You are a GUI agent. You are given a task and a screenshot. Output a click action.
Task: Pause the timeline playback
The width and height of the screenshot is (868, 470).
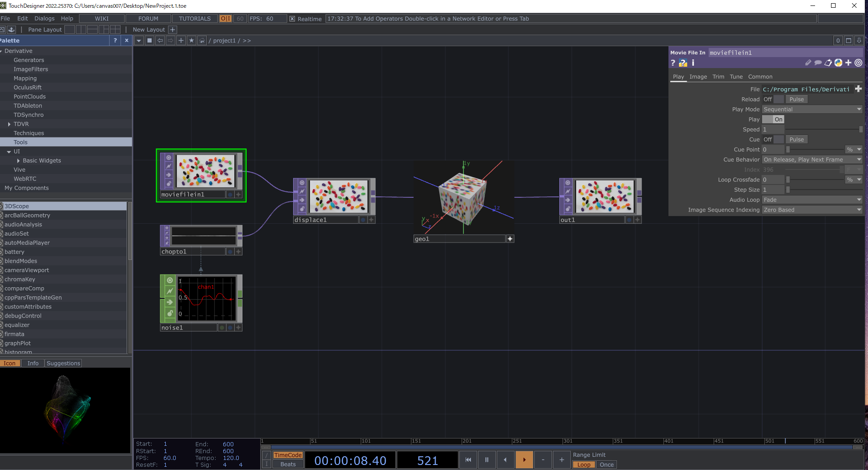pos(486,460)
